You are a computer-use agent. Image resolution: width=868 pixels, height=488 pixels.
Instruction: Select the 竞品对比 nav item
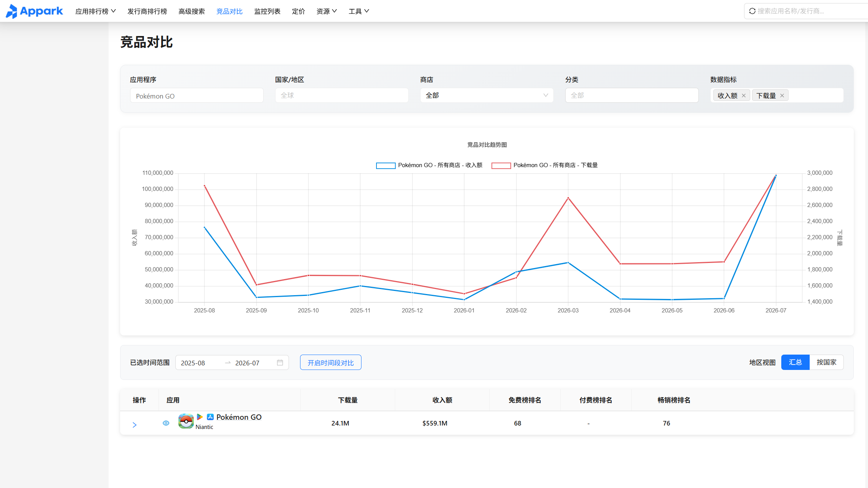pyautogui.click(x=229, y=11)
